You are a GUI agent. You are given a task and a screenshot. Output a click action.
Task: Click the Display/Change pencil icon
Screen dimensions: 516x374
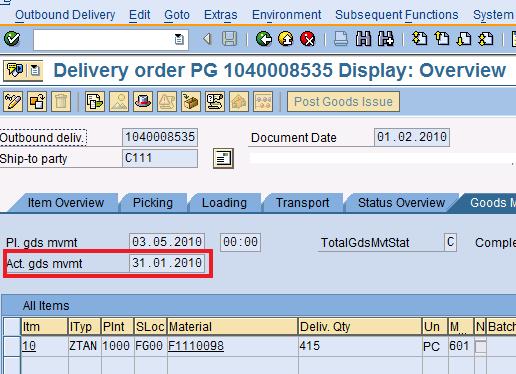click(x=13, y=102)
